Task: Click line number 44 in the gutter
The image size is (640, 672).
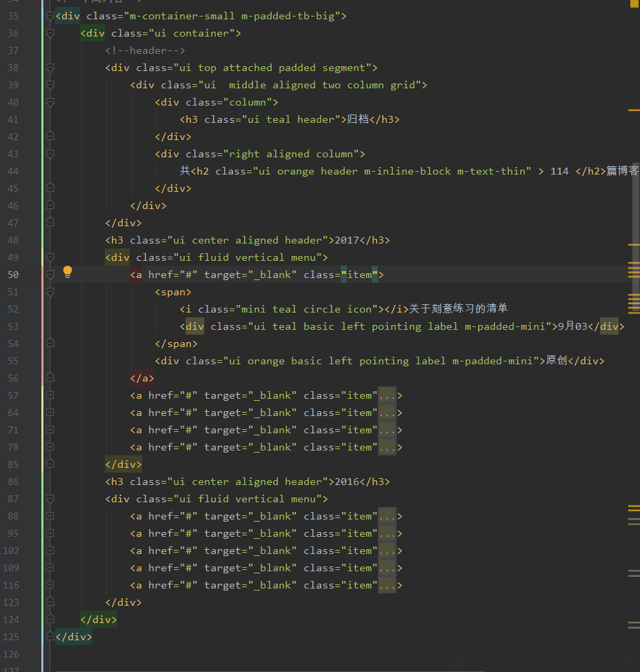Action: pyautogui.click(x=13, y=171)
